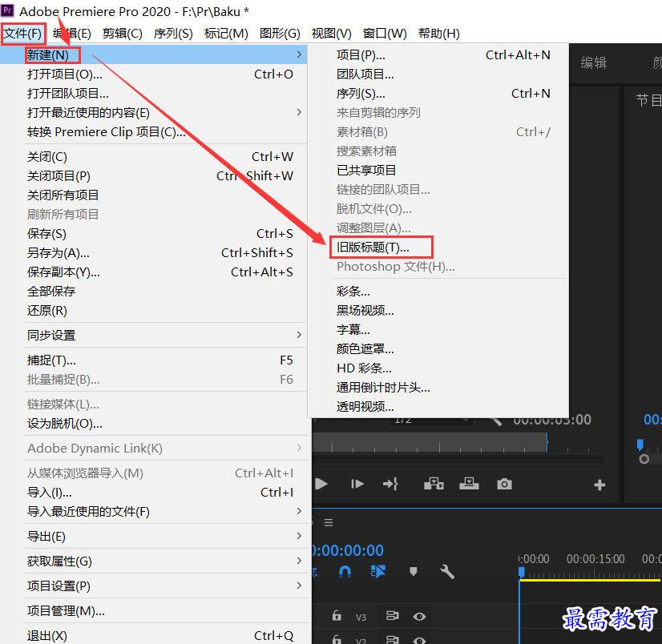Open the 1/2 playback resolution dropdown
Viewport: 662px width, 644px height.
[430, 421]
